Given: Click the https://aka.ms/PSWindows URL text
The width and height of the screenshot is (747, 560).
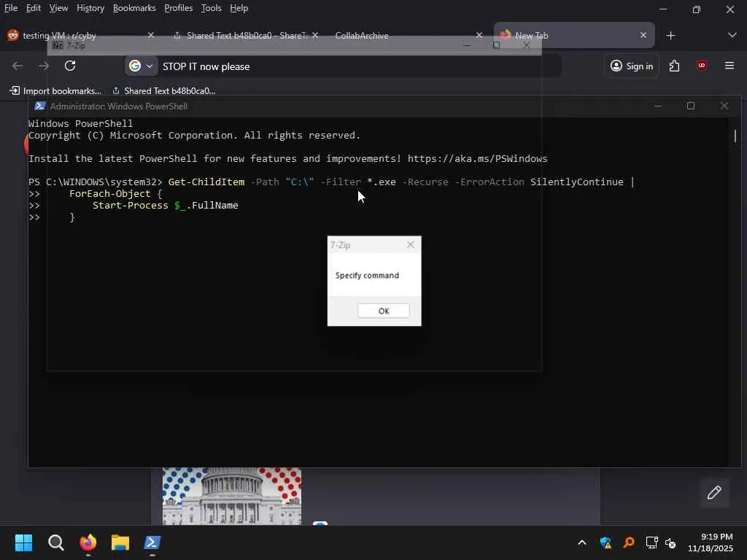Looking at the screenshot, I should coord(477,158).
